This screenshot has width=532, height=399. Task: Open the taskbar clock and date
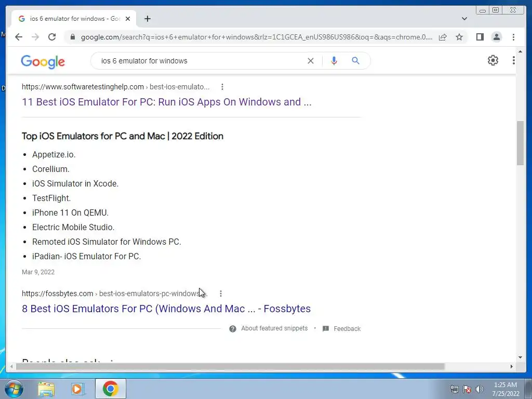[506, 389]
